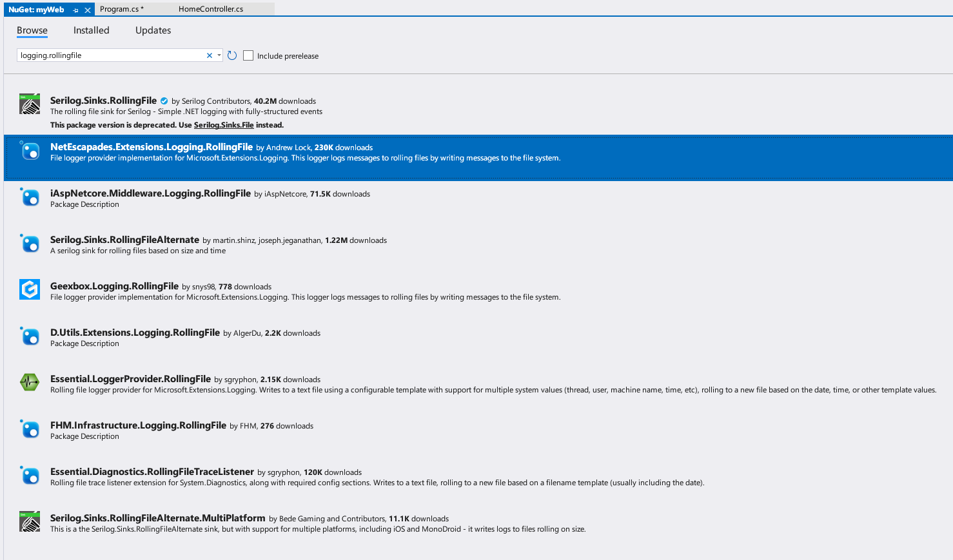
Task: Select the Serilog.Sinks.RollingFile package title
Action: (x=103, y=101)
